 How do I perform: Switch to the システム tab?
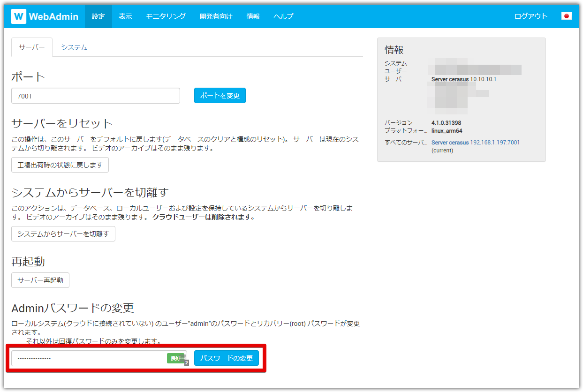pos(74,47)
